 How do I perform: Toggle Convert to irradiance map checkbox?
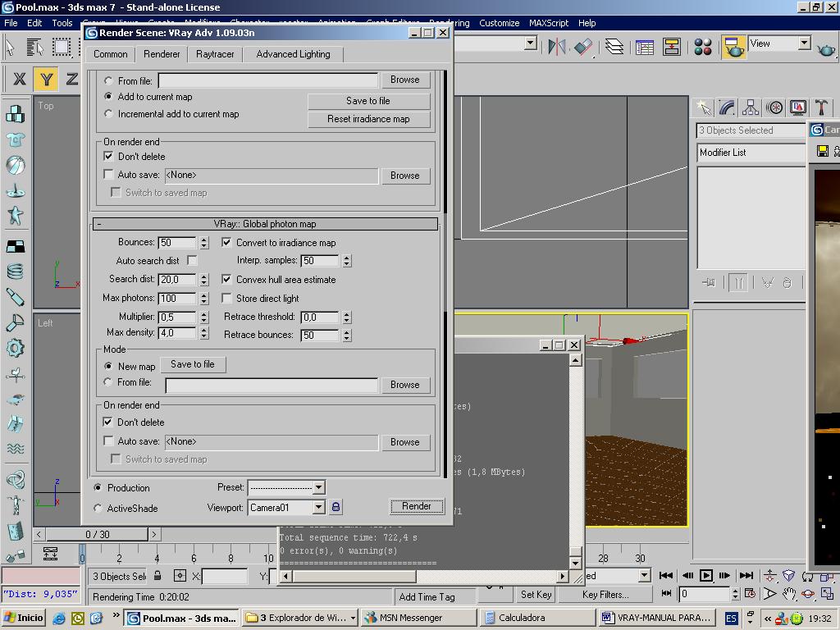click(226, 242)
